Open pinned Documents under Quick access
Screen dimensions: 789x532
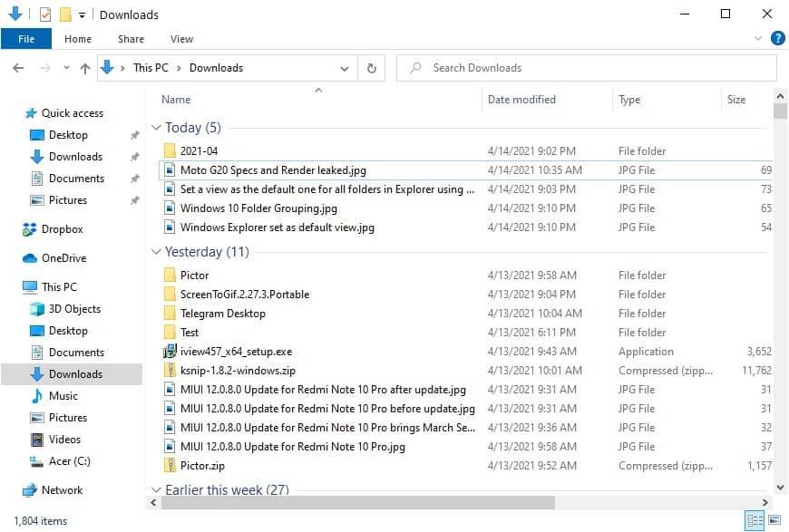coord(76,178)
